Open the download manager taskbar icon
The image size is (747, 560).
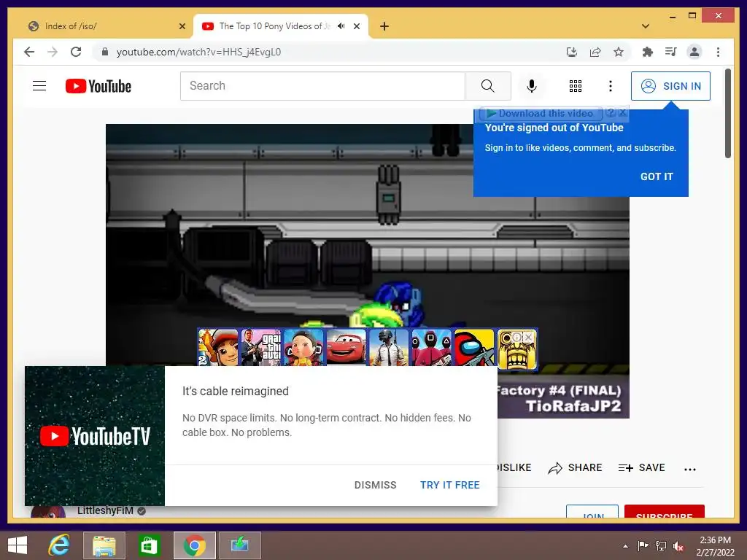pyautogui.click(x=239, y=545)
